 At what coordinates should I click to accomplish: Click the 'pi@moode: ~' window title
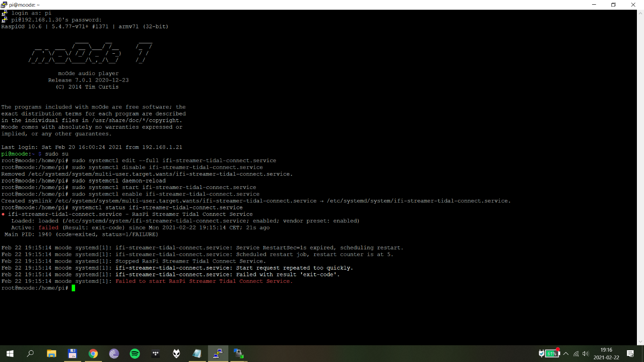pyautogui.click(x=25, y=5)
